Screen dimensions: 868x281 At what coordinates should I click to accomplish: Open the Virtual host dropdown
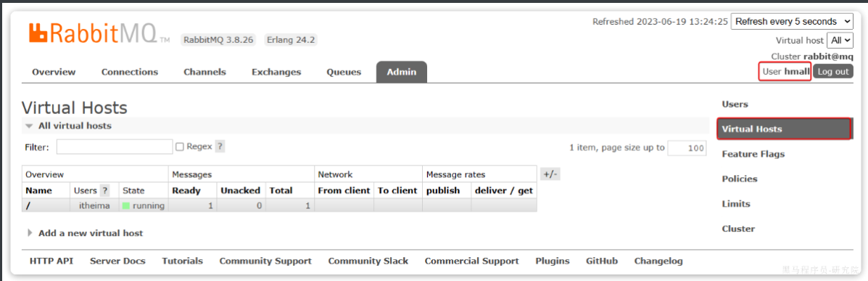[x=840, y=40]
